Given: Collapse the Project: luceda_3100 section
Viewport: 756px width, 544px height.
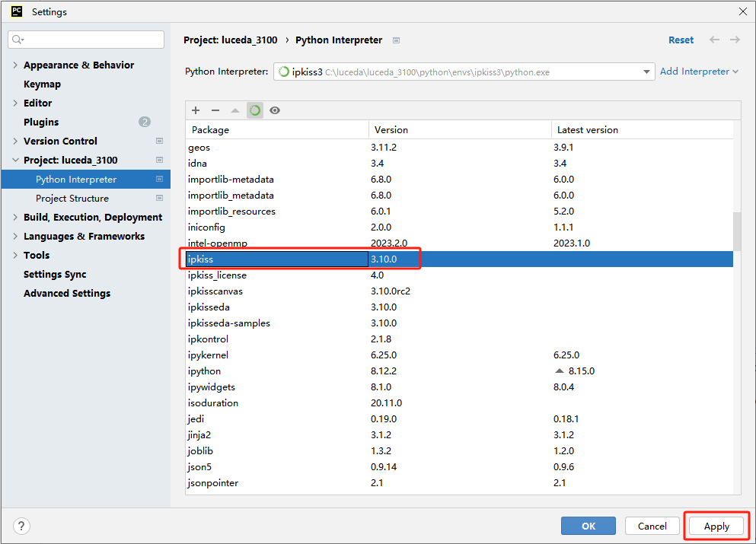Looking at the screenshot, I should 15,160.
